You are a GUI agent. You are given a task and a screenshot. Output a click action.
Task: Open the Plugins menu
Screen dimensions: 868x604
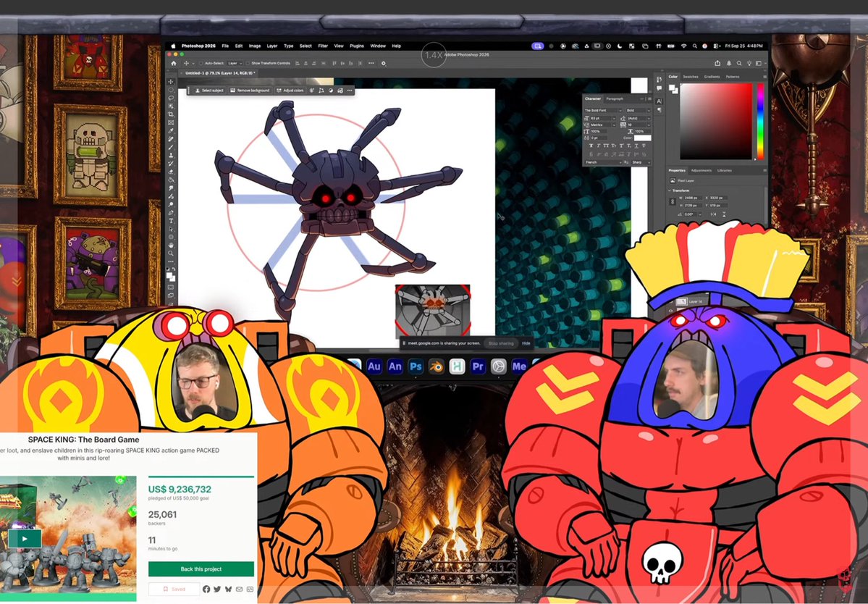pos(356,46)
